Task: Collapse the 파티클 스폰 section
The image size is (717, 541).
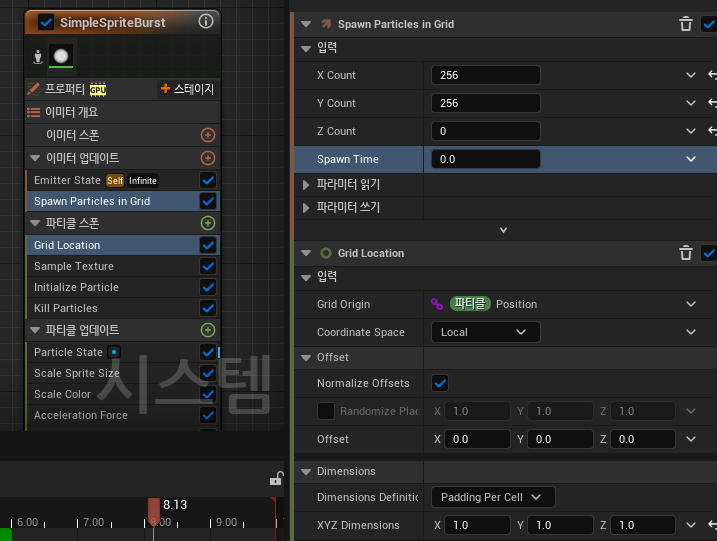Action: pyautogui.click(x=35, y=223)
